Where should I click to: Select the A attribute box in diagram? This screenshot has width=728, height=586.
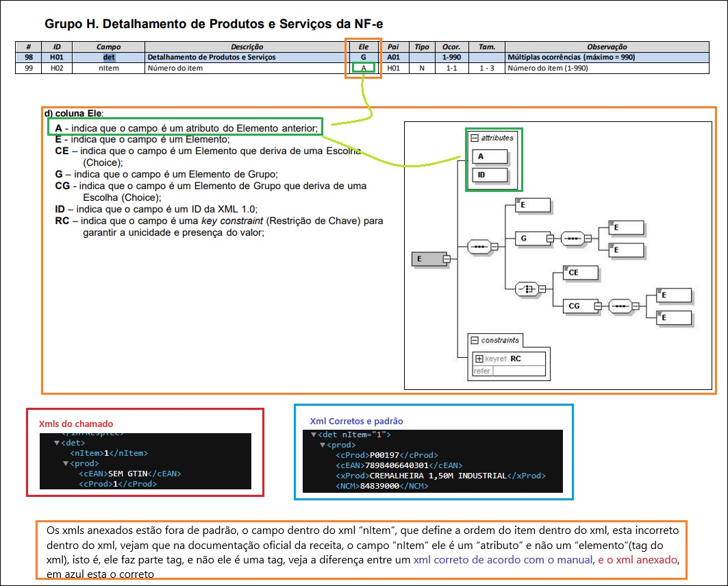(x=490, y=157)
